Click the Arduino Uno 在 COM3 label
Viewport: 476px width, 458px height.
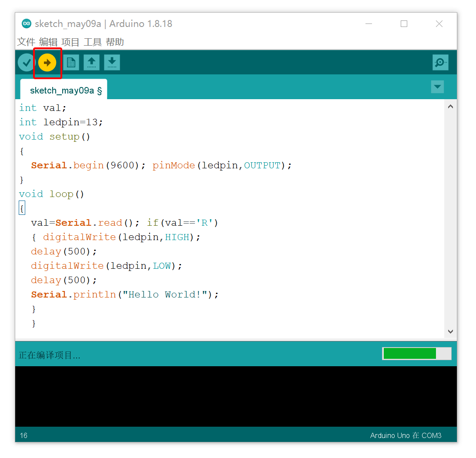405,435
